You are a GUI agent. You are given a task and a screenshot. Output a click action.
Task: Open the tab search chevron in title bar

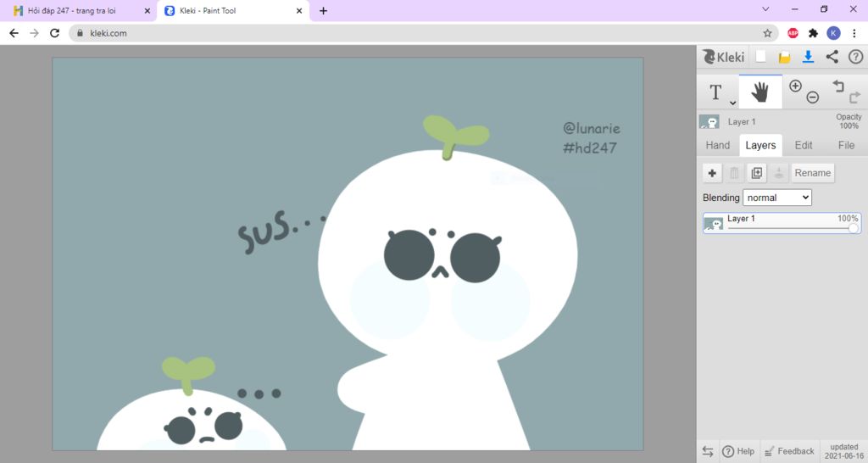click(x=765, y=9)
